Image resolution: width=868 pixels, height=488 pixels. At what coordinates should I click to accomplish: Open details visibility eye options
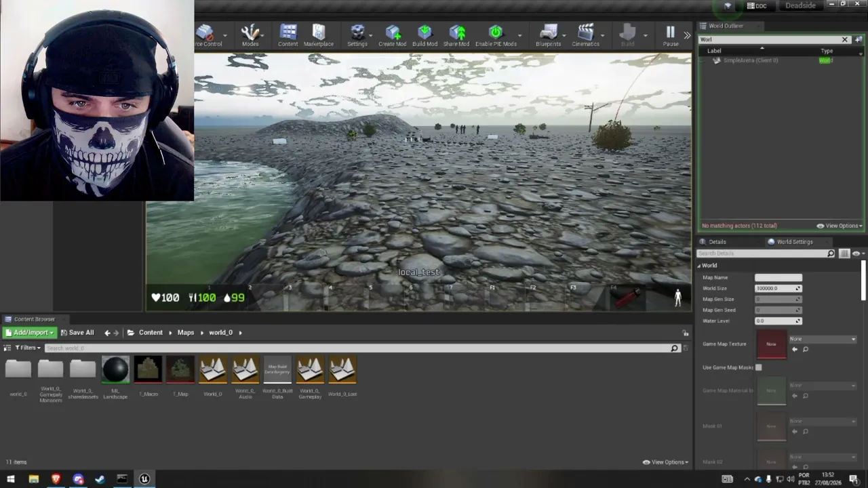pos(857,253)
